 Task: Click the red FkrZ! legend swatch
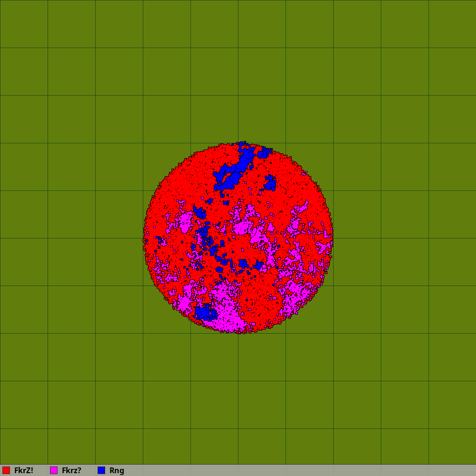click(x=6, y=470)
